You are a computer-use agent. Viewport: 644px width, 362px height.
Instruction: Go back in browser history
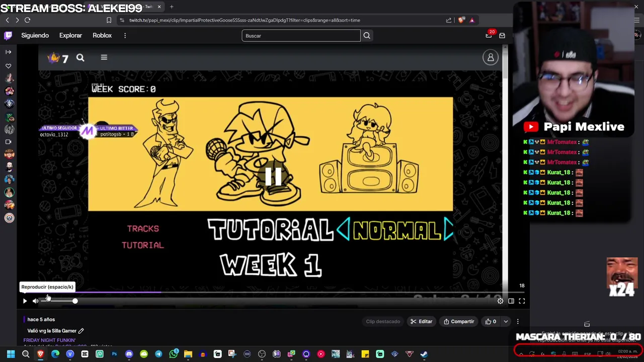(x=7, y=20)
